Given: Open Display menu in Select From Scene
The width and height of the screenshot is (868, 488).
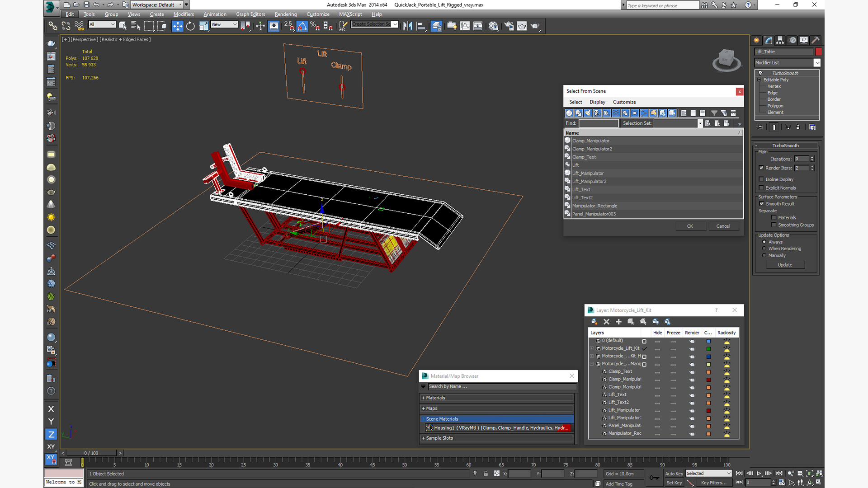Looking at the screenshot, I should pos(597,102).
